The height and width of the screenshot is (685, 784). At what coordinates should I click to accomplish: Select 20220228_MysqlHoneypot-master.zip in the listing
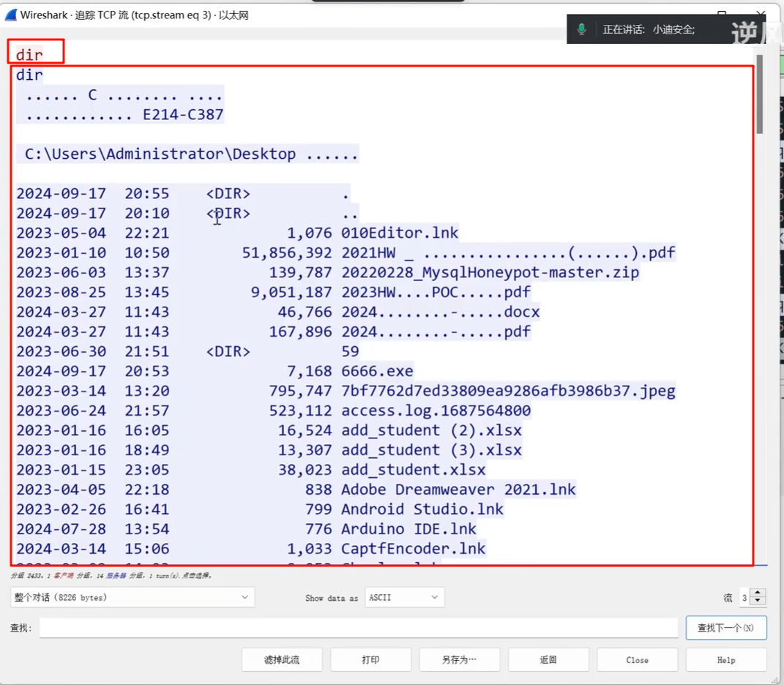[x=490, y=272]
